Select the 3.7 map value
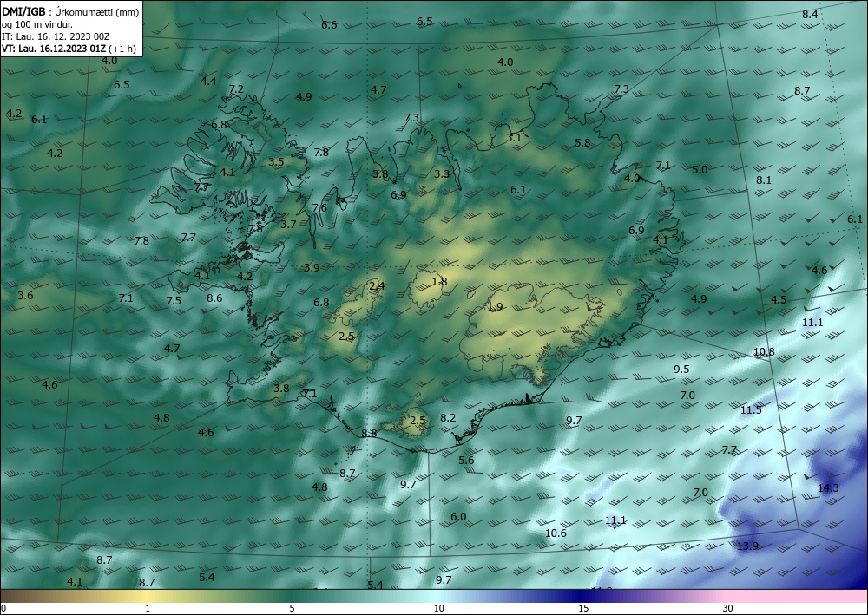 (288, 224)
